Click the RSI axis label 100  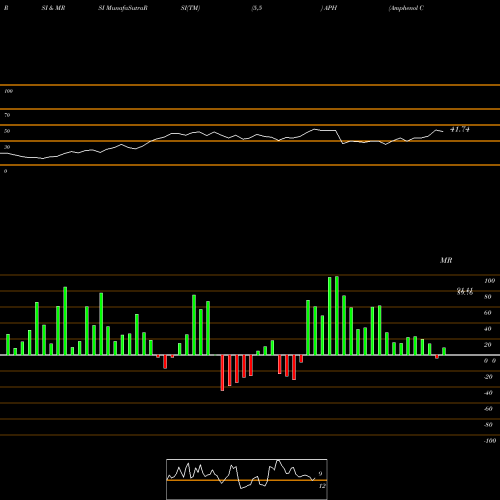tap(8, 91)
